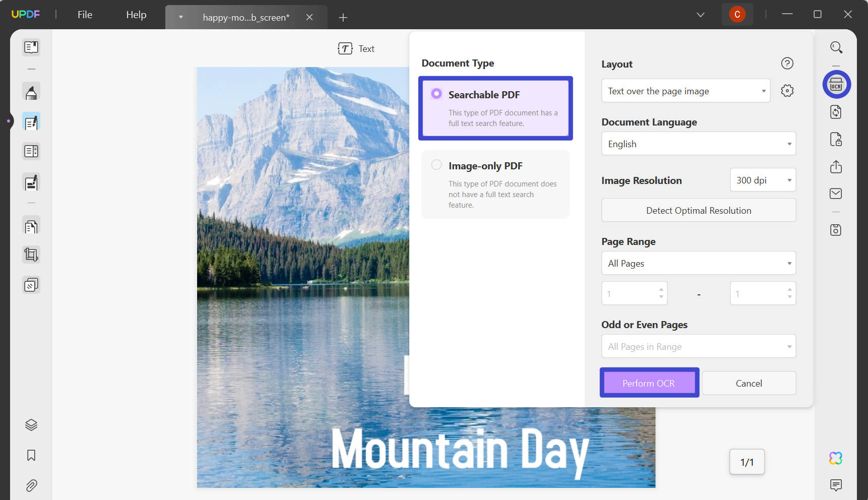The image size is (868, 500).
Task: Click the Share icon on the right sidebar
Action: click(x=836, y=167)
